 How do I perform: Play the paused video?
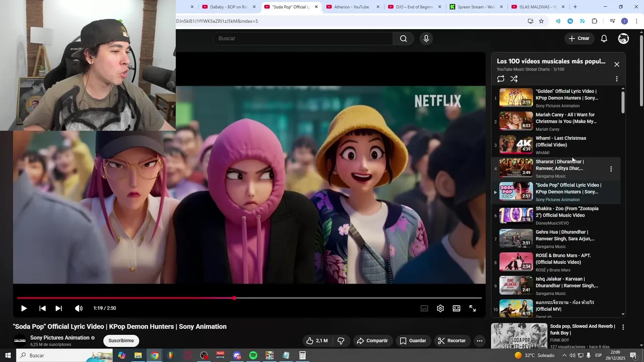click(x=24, y=308)
